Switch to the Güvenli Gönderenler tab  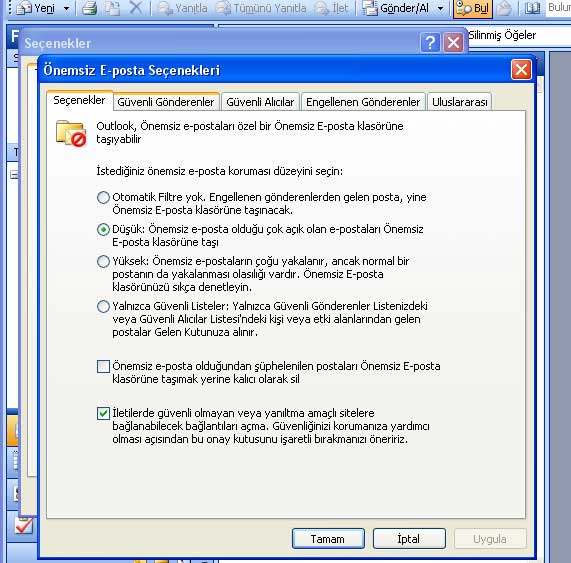click(166, 102)
